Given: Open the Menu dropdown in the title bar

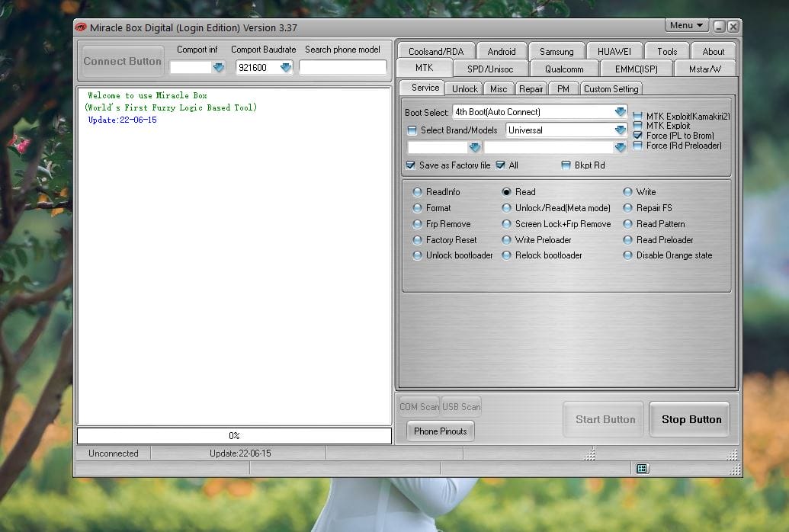Looking at the screenshot, I should point(685,24).
